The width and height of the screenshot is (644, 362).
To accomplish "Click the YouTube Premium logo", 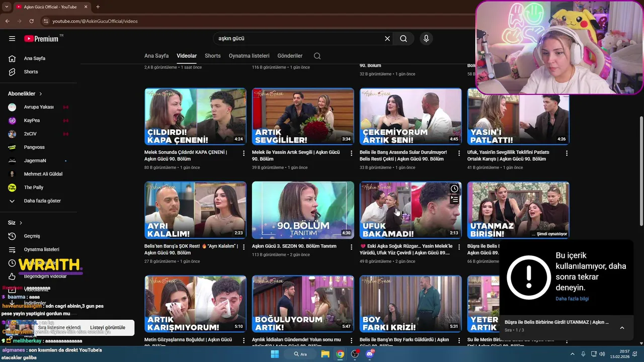I will pyautogui.click(x=41, y=39).
